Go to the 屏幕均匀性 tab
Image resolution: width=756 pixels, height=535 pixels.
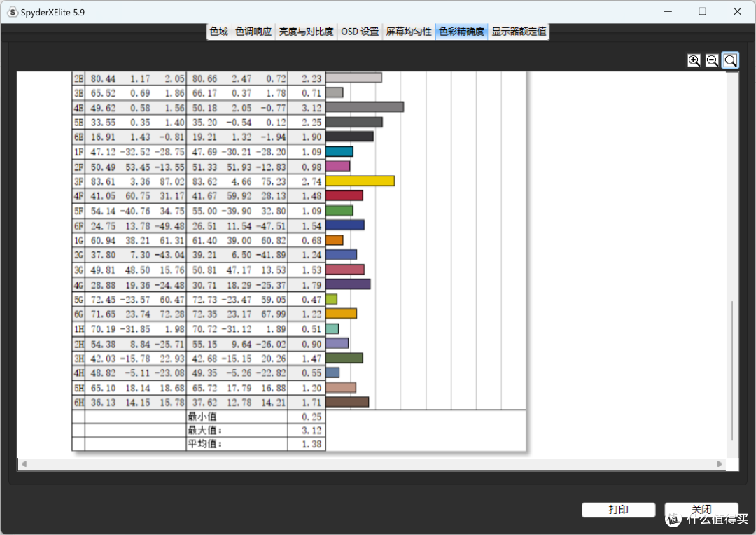(409, 32)
